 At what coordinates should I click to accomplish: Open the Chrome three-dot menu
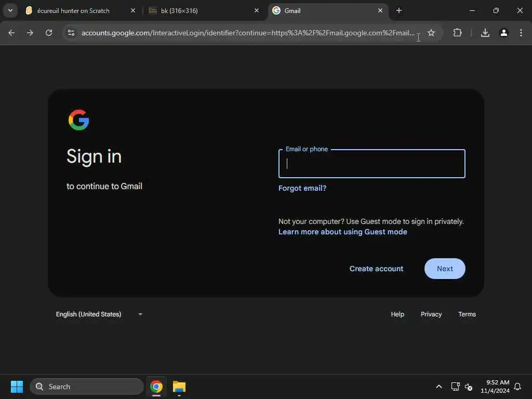[521, 33]
